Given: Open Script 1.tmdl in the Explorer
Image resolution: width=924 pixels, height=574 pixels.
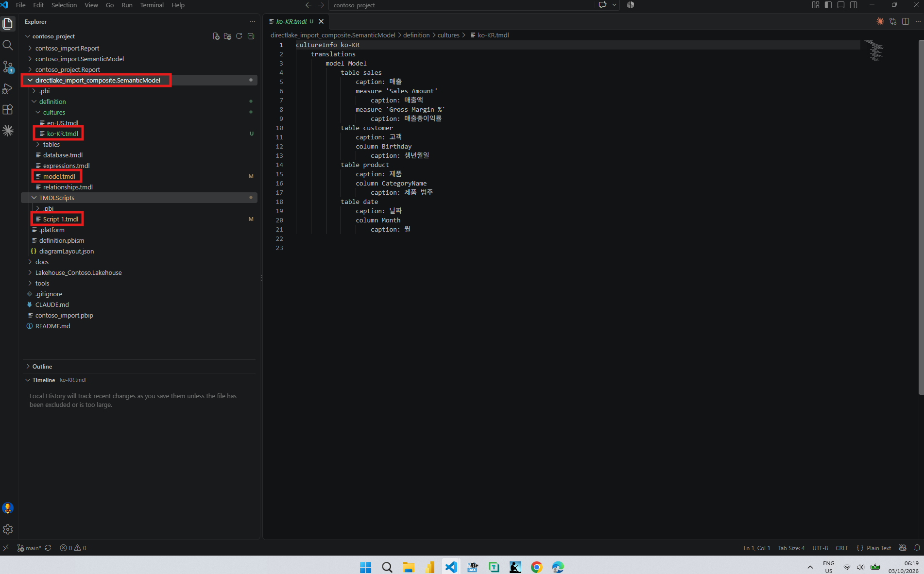Looking at the screenshot, I should (x=61, y=219).
